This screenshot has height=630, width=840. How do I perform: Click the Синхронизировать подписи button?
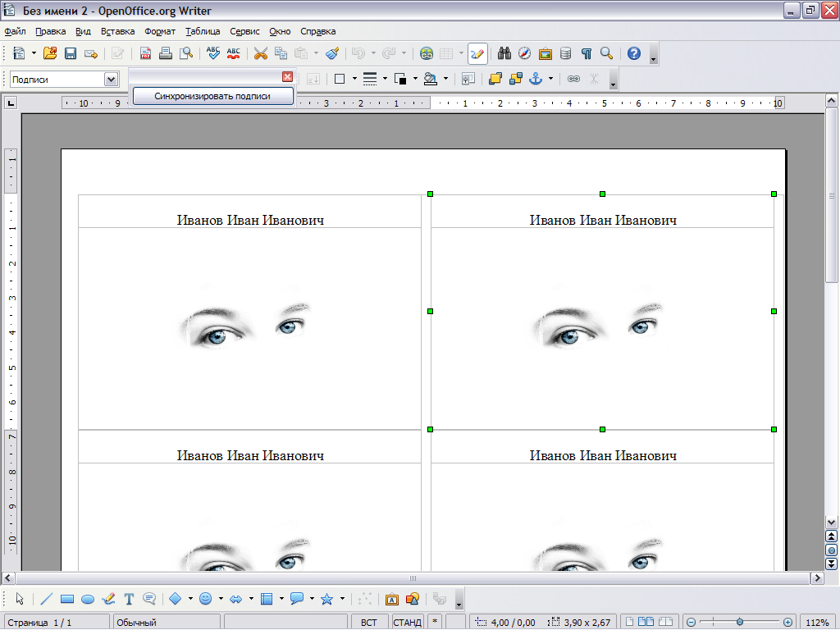click(212, 97)
